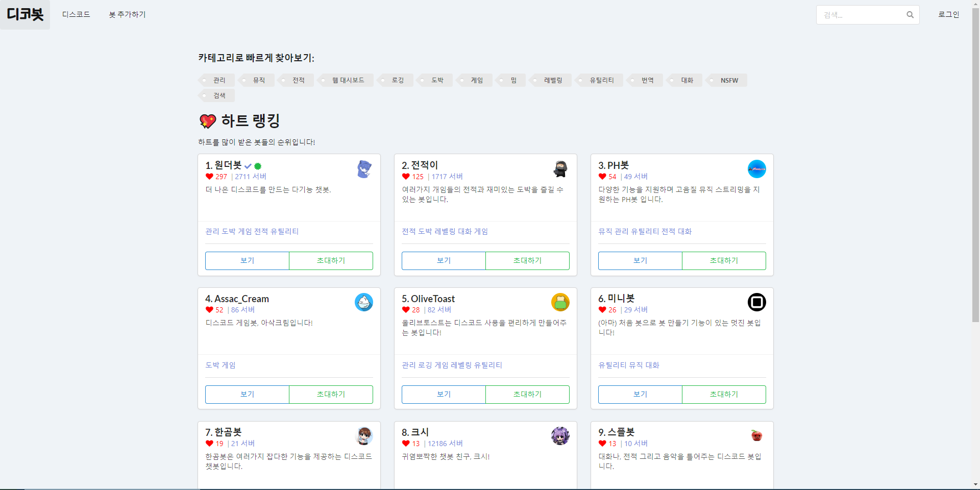Select the 관리 category tag
The width and height of the screenshot is (980, 490).
[x=216, y=80]
